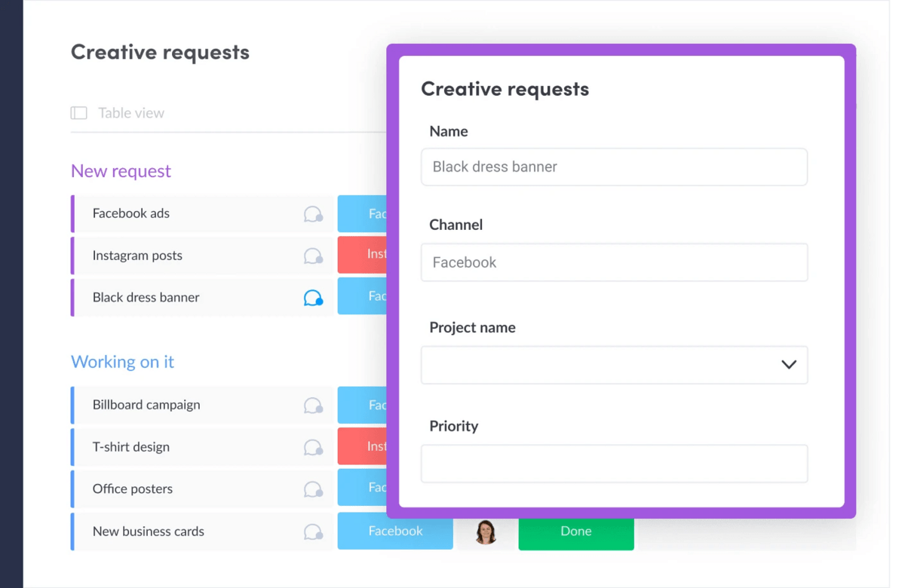905x588 pixels.
Task: Select the red Instagram tag on T-shirt design
Action: click(363, 446)
